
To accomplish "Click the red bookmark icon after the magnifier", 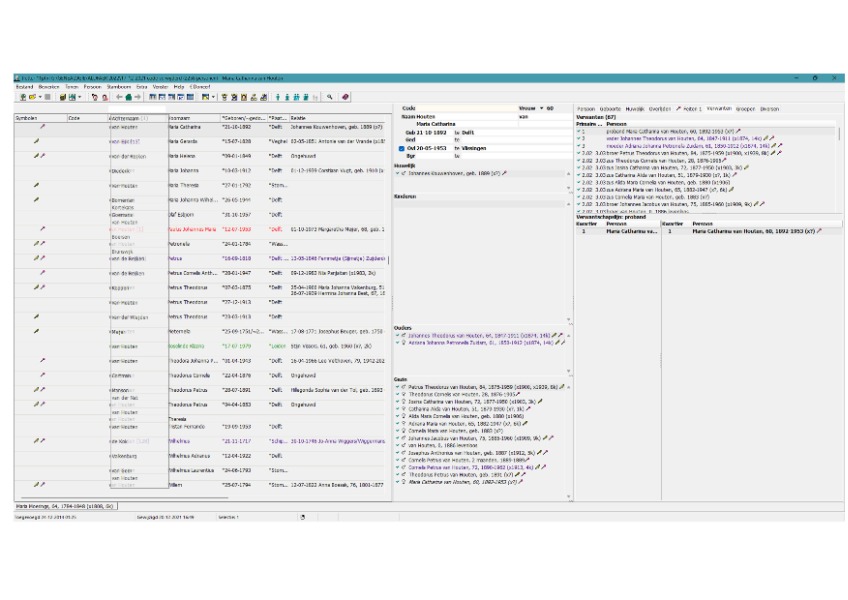I will coord(345,97).
